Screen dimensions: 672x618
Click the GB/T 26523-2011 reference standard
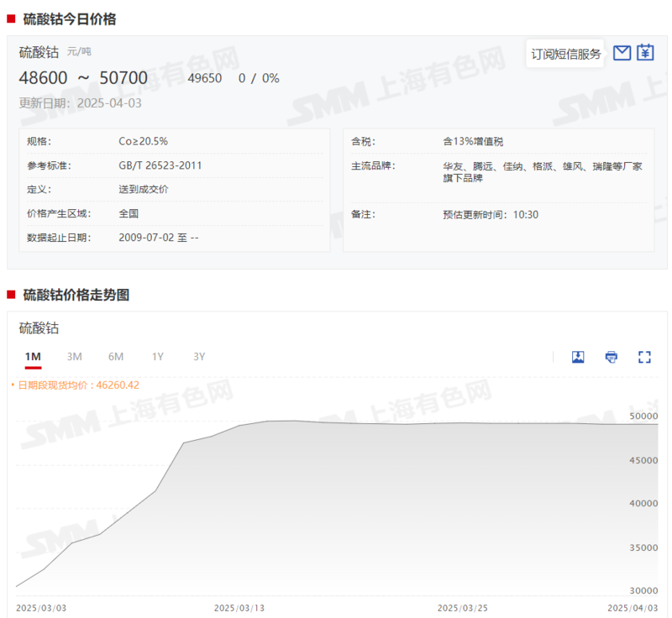point(160,166)
